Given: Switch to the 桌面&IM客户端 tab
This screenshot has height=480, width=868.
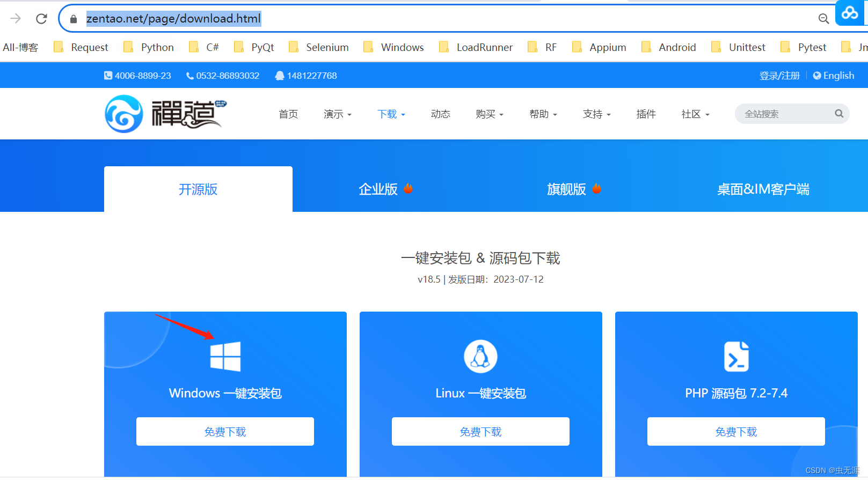Looking at the screenshot, I should point(763,189).
